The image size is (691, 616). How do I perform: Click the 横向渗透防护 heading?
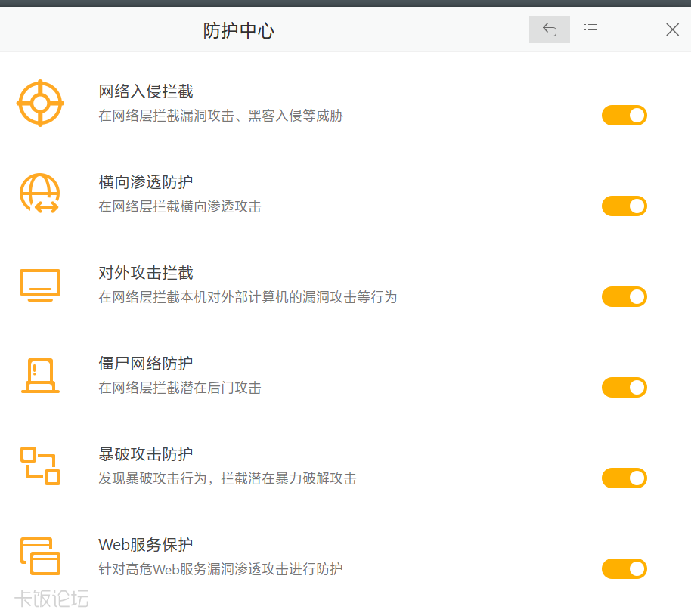[x=146, y=183]
